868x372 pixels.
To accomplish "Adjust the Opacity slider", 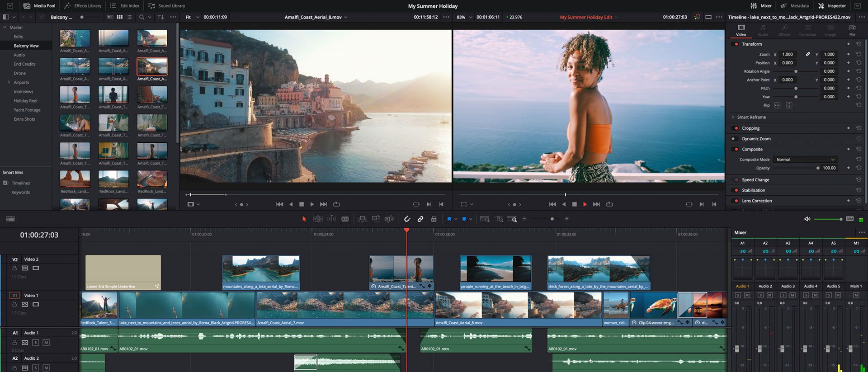I will (818, 168).
